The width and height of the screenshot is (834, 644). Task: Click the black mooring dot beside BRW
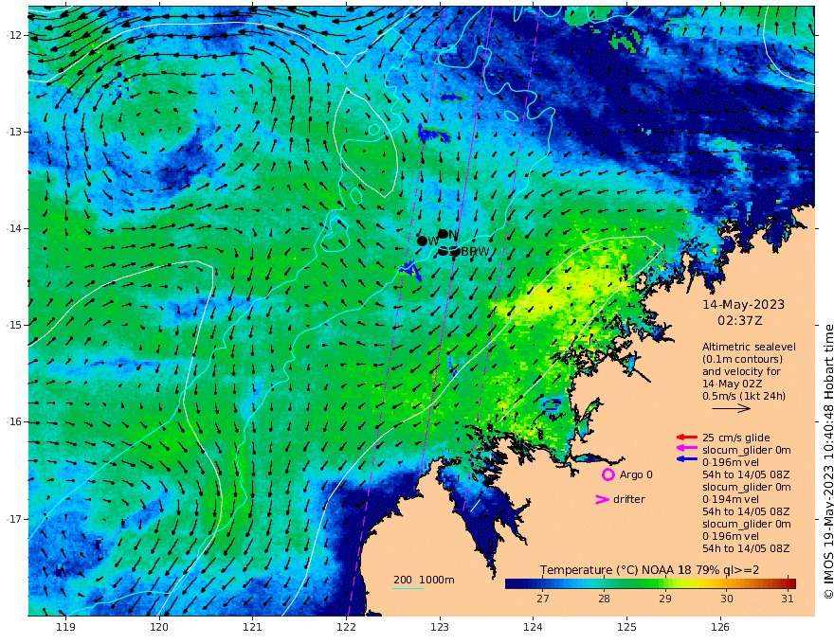[x=455, y=251]
